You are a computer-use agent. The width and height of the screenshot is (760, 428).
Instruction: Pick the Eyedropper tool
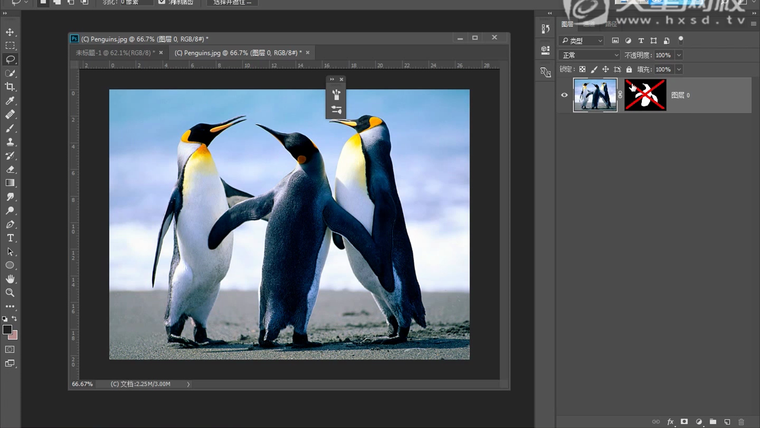coord(10,101)
